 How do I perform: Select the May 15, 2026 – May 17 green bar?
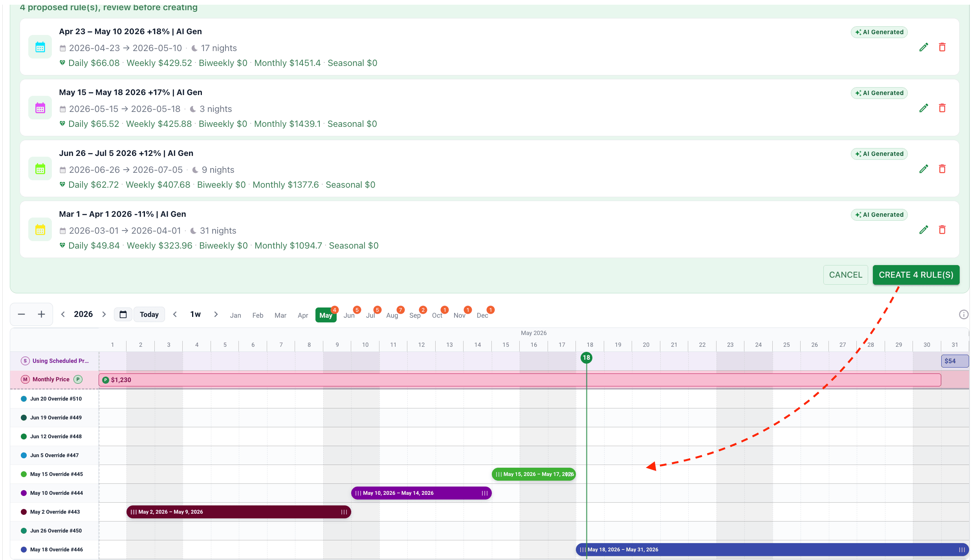534,474
